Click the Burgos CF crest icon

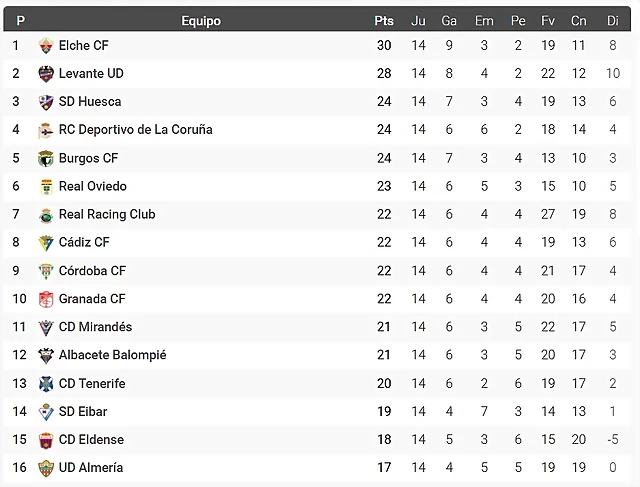(46, 158)
